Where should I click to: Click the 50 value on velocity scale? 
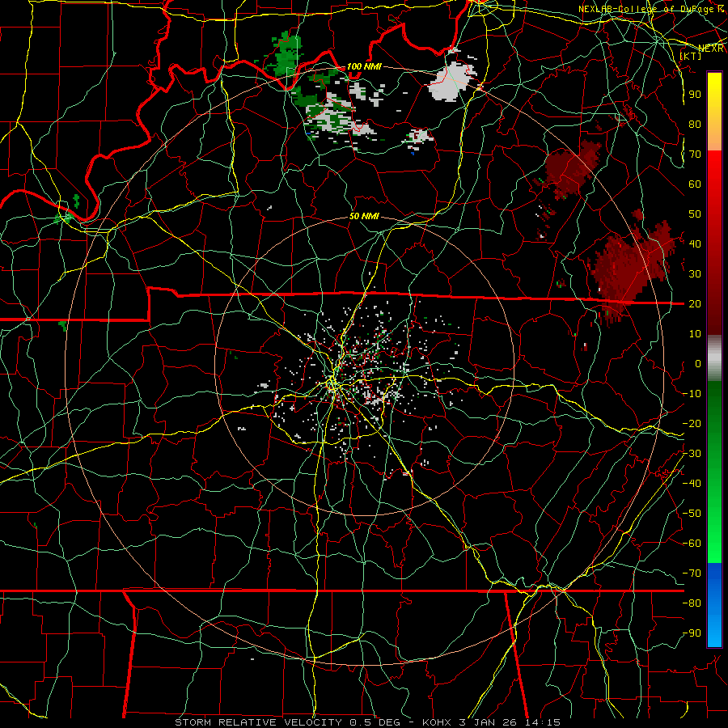pos(695,214)
